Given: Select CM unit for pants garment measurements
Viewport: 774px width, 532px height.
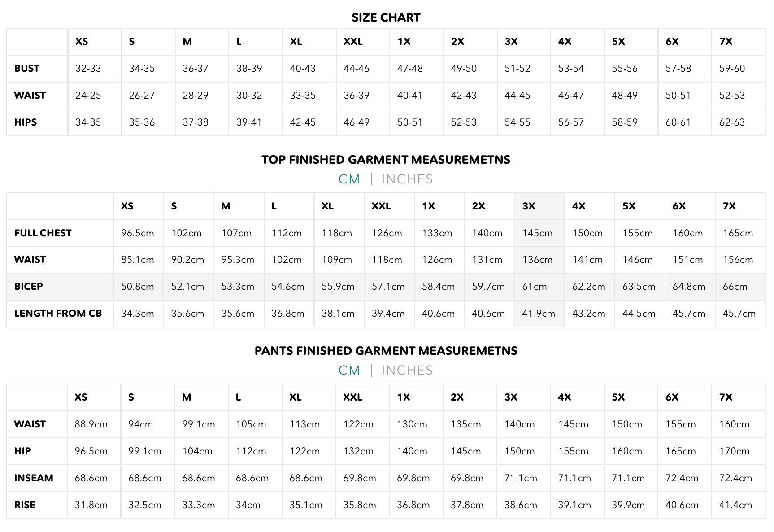Looking at the screenshot, I should click(349, 370).
